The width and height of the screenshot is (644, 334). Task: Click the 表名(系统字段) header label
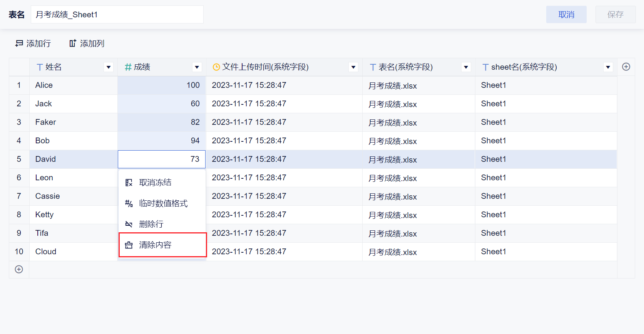(406, 67)
